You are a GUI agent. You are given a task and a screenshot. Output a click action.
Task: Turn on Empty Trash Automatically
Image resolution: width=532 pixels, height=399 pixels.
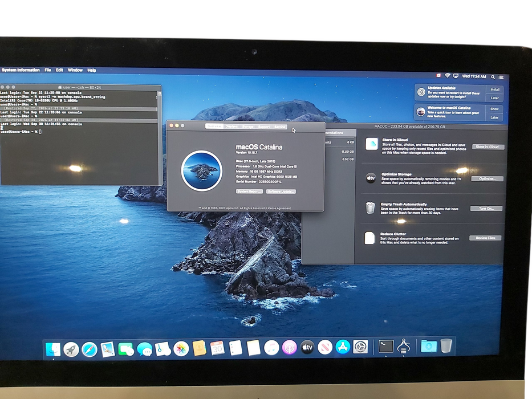(x=486, y=208)
